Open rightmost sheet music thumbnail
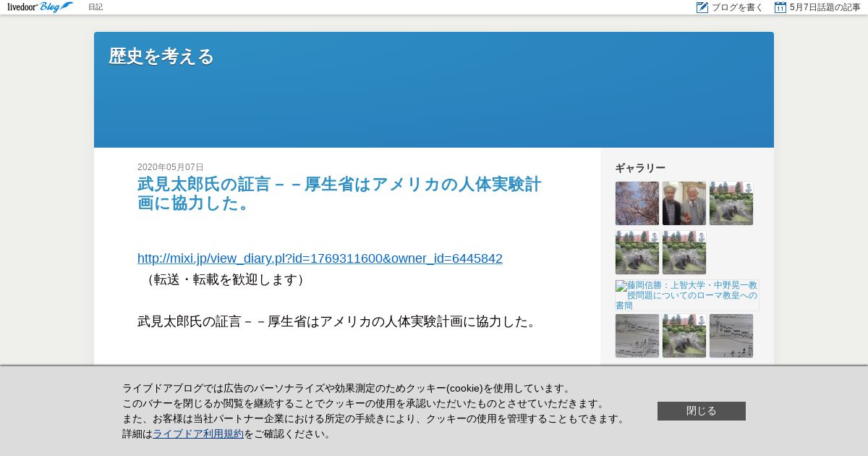 [731, 336]
